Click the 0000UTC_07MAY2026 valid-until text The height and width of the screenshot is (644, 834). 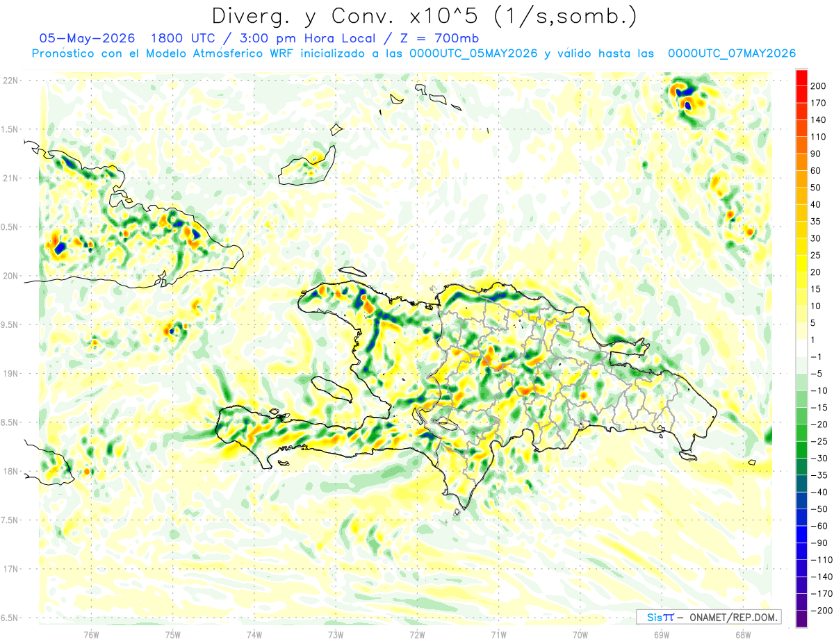click(x=731, y=53)
